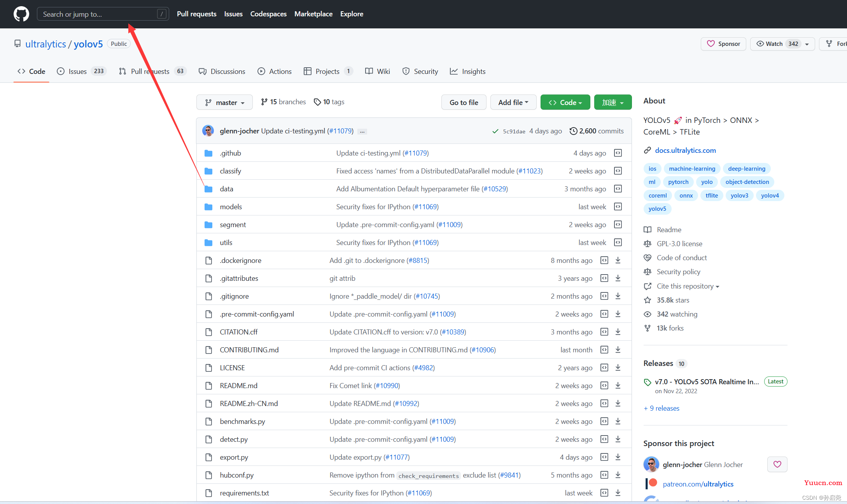Viewport: 847px width, 504px height.
Task: Open the Watch dropdown arrow
Action: 807,44
